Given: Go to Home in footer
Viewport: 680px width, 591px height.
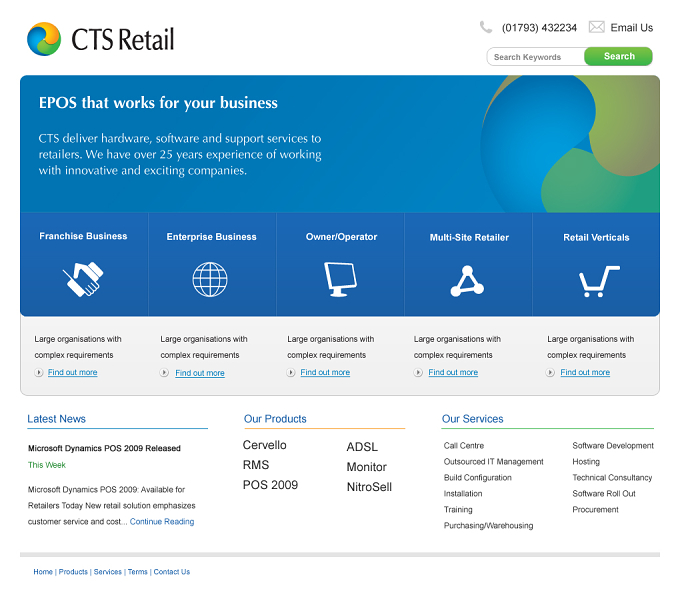Looking at the screenshot, I should click(x=43, y=572).
